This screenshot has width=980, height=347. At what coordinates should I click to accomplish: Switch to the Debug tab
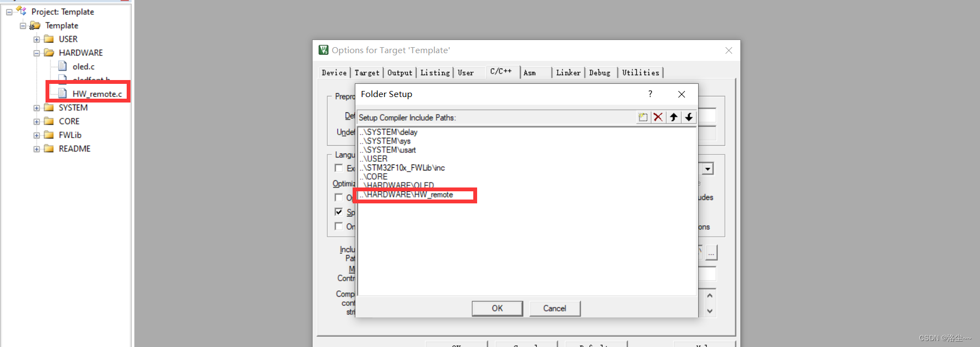[x=600, y=73]
